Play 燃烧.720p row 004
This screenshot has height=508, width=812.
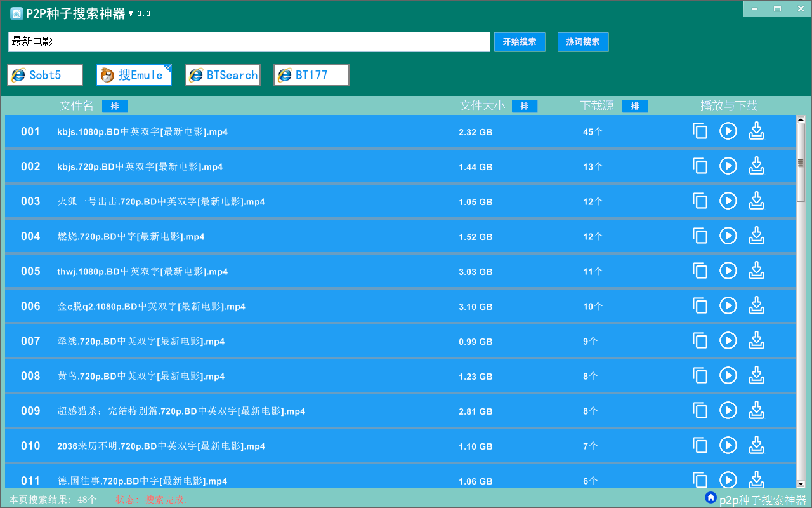(728, 236)
